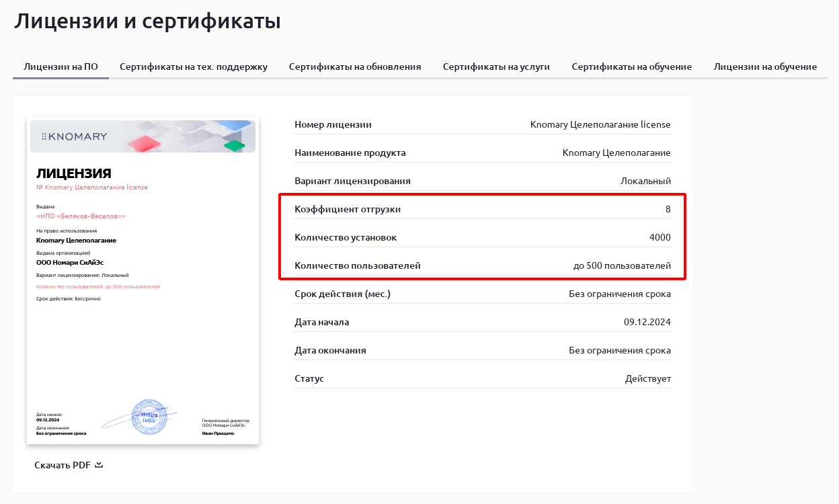Click the ЛИЦЕНЗИЯ title on the certificate
Viewport: 839px width, 504px height.
click(x=74, y=174)
